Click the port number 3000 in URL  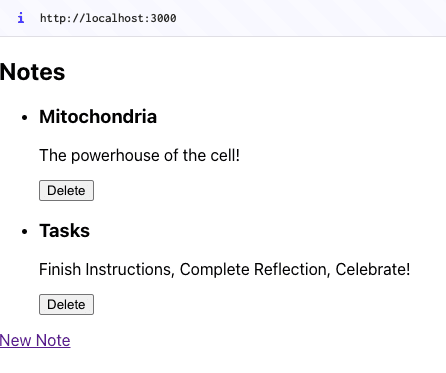(x=163, y=18)
